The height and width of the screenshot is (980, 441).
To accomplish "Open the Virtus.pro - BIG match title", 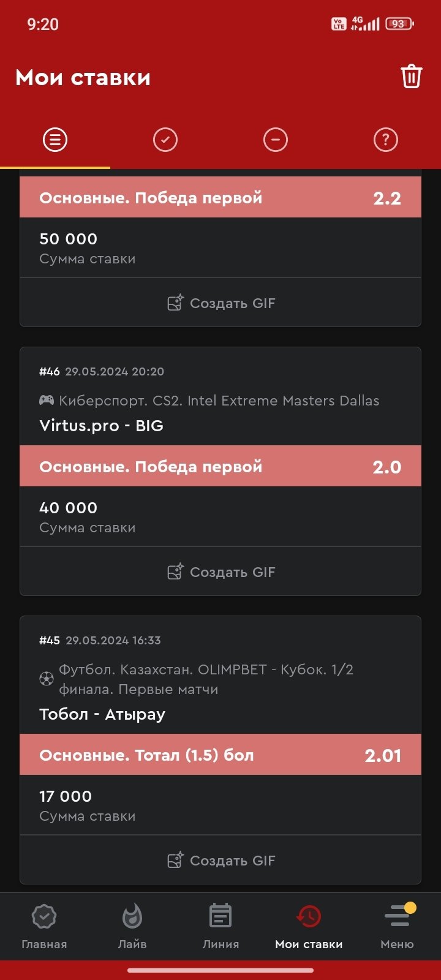I will point(102,426).
